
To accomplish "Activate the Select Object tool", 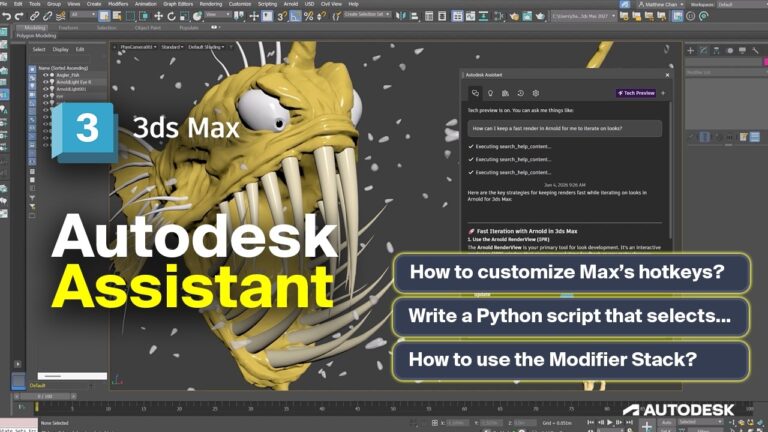I will click(104, 16).
